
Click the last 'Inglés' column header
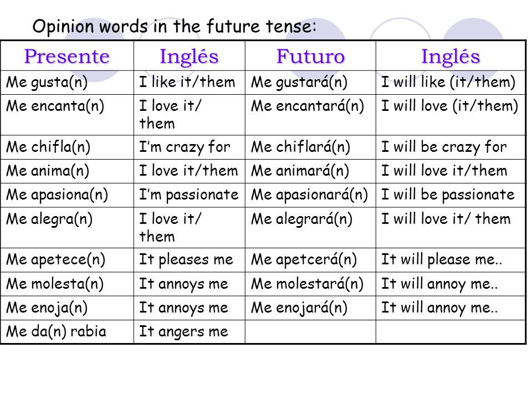click(451, 56)
